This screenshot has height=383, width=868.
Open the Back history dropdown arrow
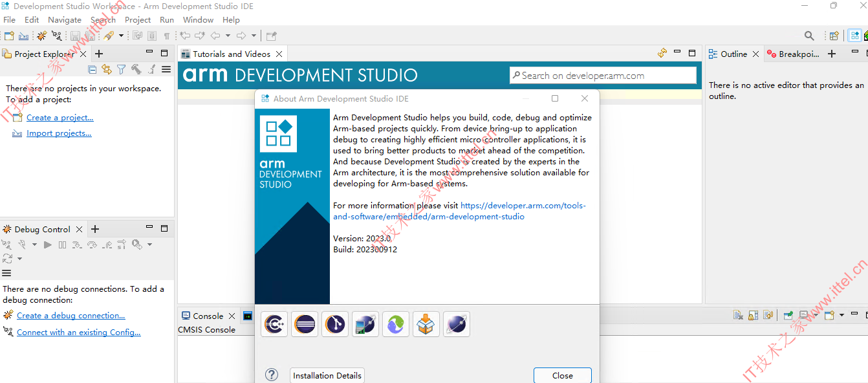click(x=228, y=36)
